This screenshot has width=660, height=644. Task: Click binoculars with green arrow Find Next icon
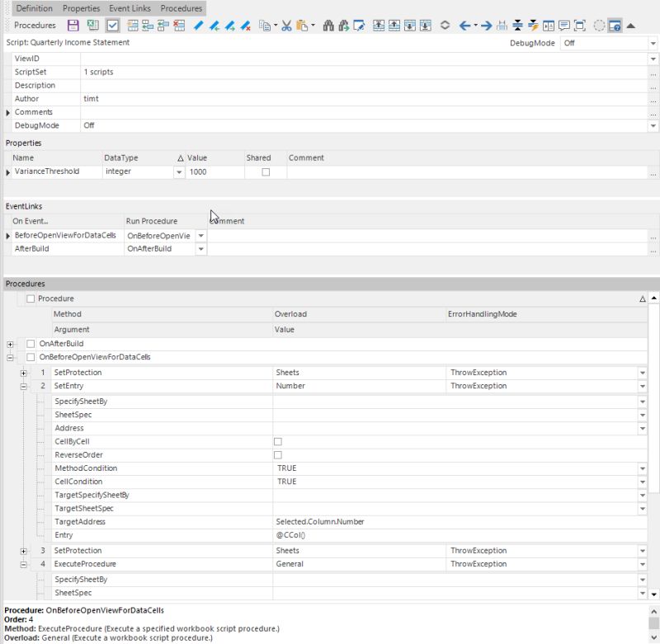(x=343, y=26)
